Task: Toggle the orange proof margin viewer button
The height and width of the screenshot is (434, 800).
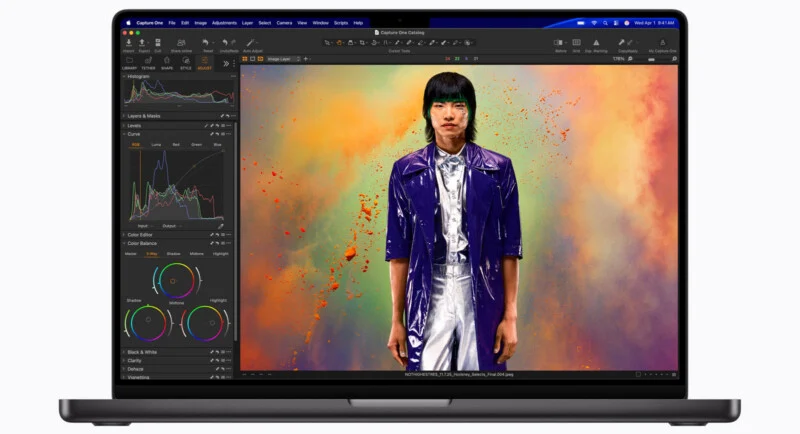Action: 260,59
